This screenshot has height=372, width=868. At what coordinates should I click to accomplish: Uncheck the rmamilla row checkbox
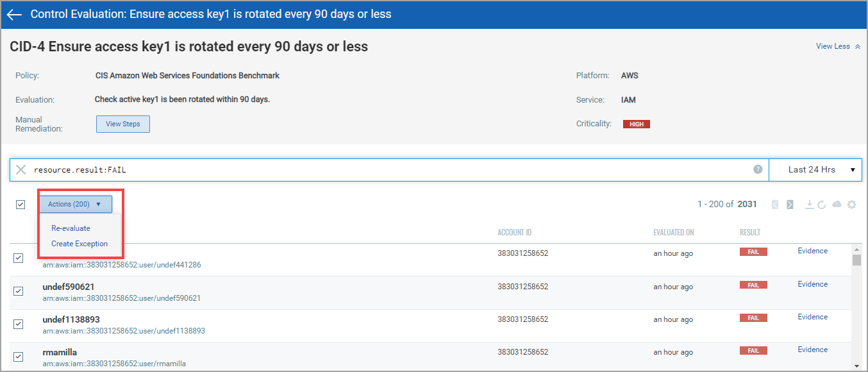[19, 357]
